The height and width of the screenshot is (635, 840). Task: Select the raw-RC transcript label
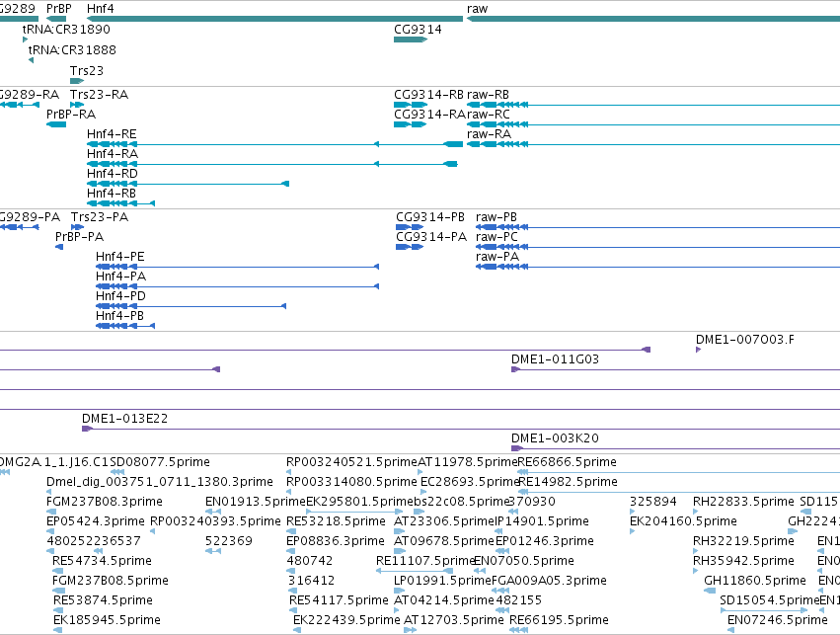(x=489, y=115)
